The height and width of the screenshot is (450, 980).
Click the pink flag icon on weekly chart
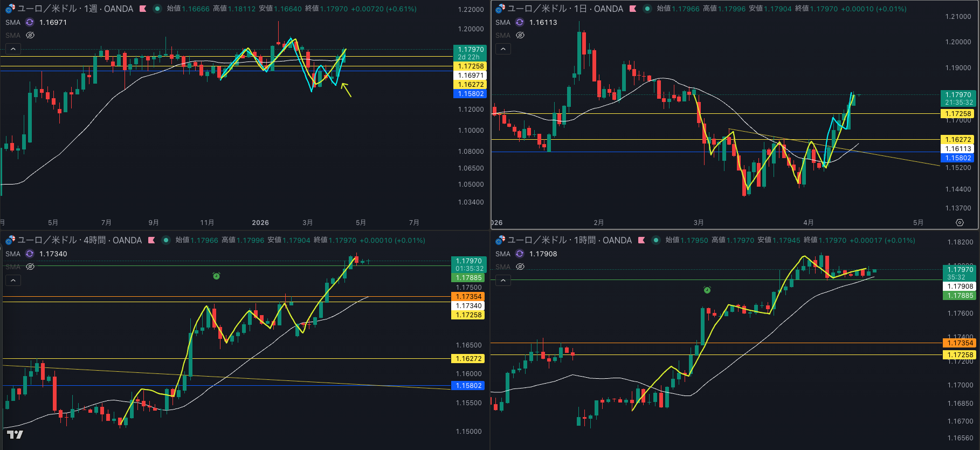click(143, 9)
